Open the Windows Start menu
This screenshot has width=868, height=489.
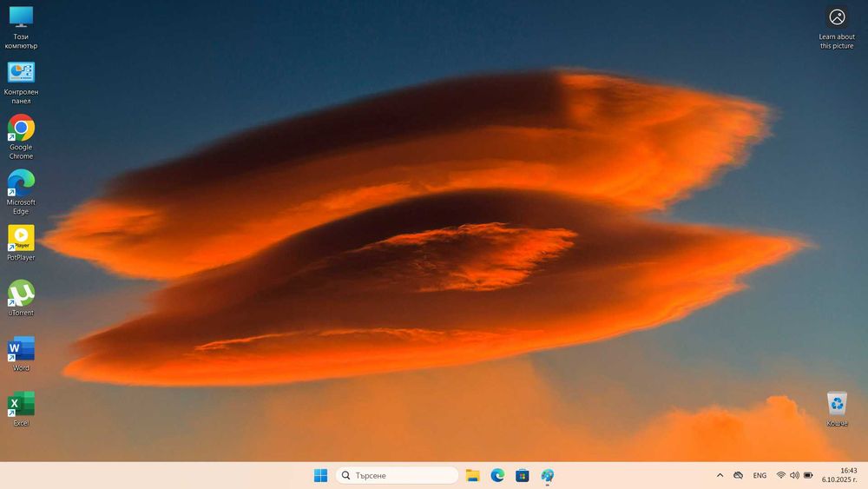[320, 475]
